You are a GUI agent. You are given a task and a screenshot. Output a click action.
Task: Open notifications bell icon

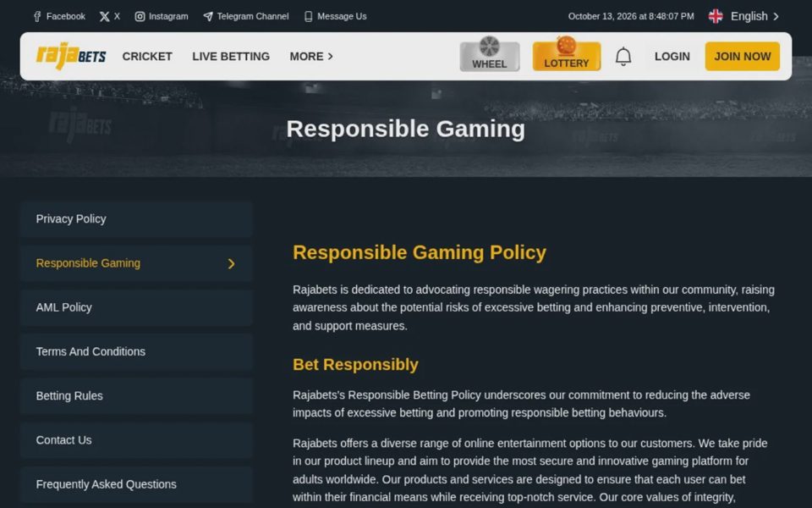[623, 57]
